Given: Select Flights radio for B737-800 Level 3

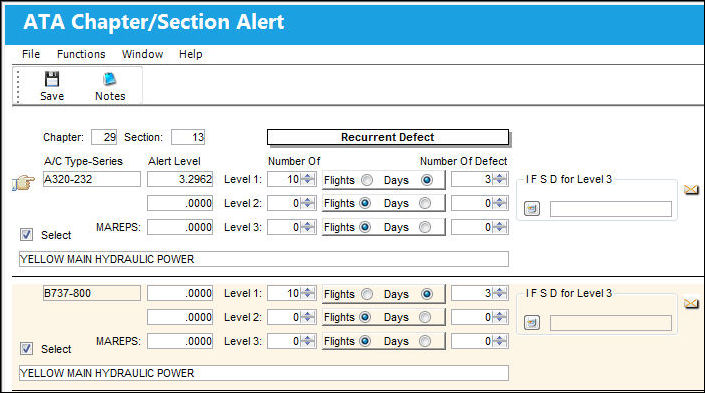Looking at the screenshot, I should click(365, 341).
